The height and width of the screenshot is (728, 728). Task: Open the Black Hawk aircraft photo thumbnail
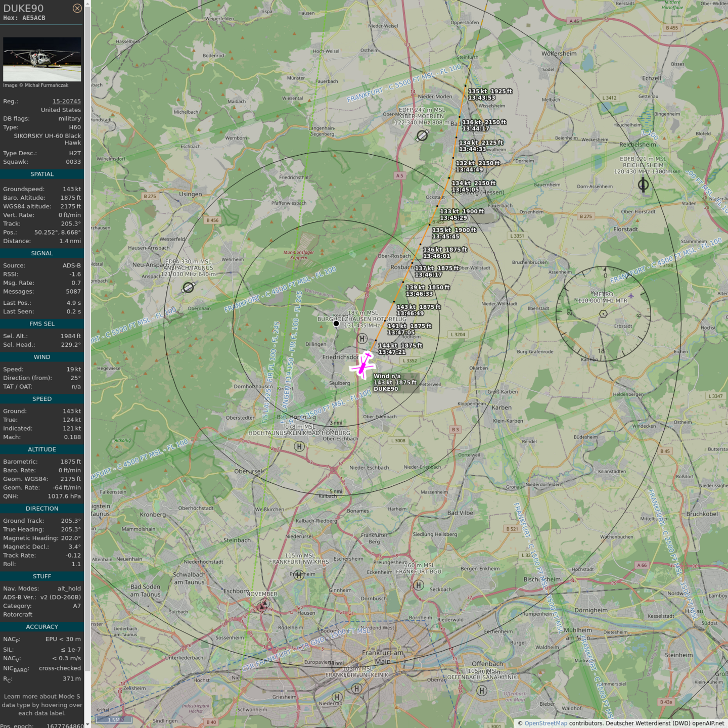point(42,59)
